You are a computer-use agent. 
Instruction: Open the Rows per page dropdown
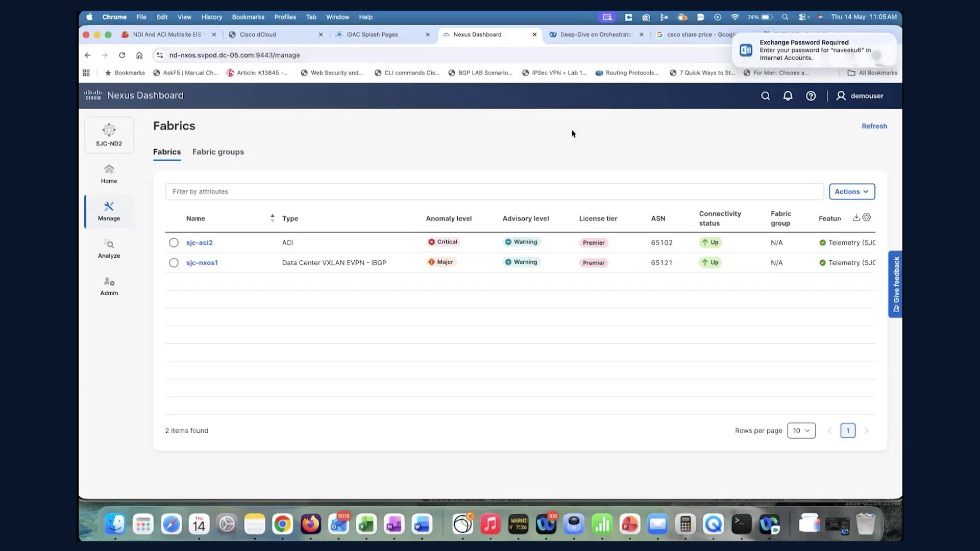tap(801, 431)
